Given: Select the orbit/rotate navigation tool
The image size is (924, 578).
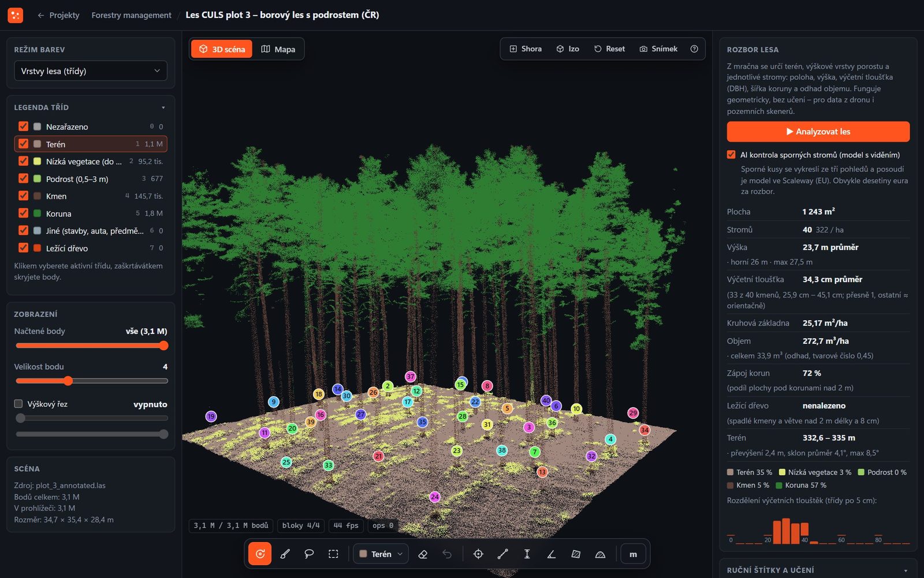Looking at the screenshot, I should (x=260, y=554).
